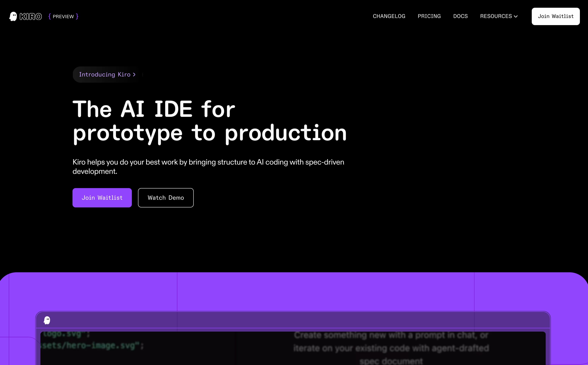Open the Changelog page
The height and width of the screenshot is (365, 588).
pyautogui.click(x=389, y=16)
